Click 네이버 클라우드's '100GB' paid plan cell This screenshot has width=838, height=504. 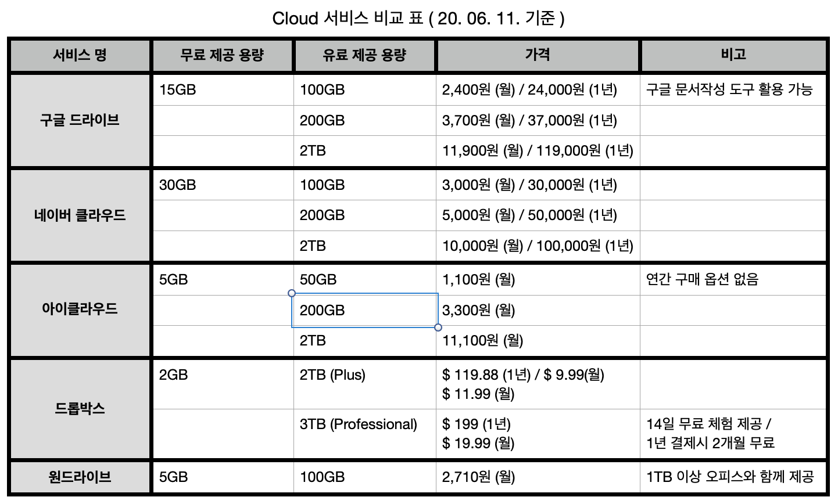coord(364,185)
